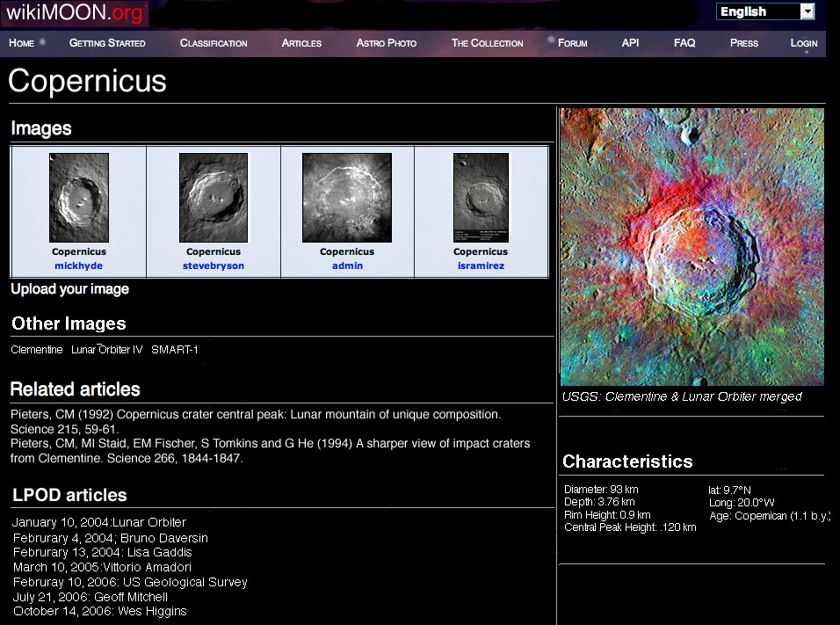Open the Clementine images link

click(x=37, y=350)
